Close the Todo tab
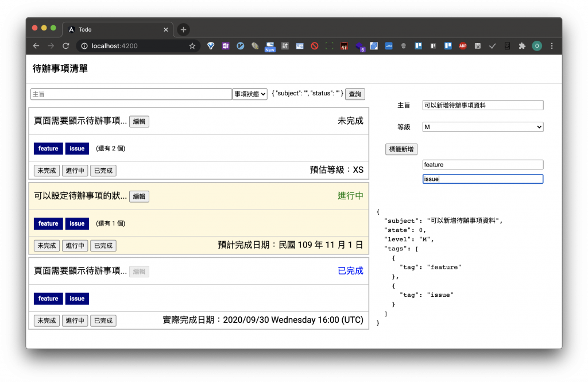588x383 pixels. pyautogui.click(x=166, y=29)
